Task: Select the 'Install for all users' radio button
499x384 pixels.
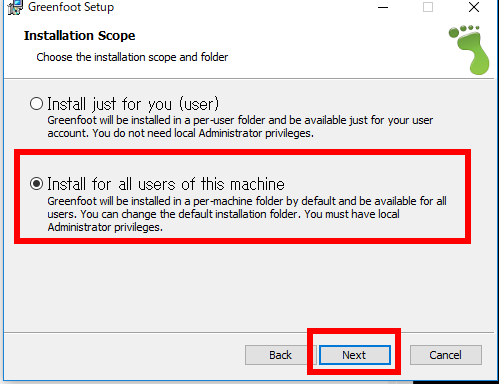Action: coord(36,184)
